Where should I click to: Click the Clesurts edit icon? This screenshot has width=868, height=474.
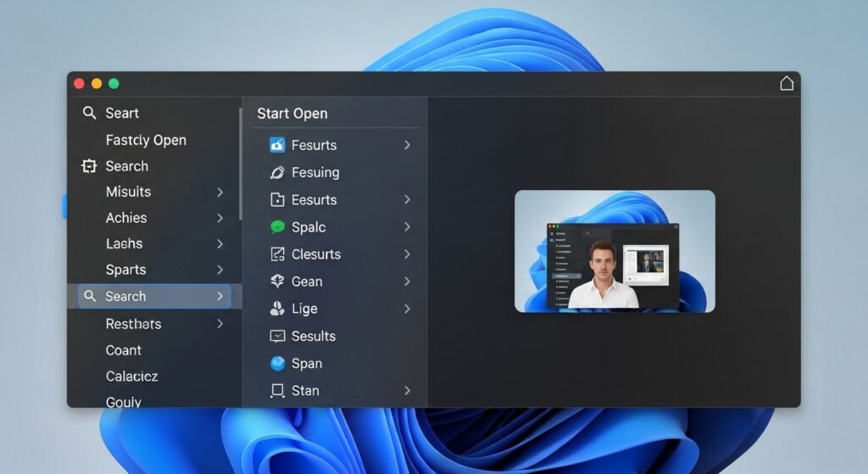(277, 254)
